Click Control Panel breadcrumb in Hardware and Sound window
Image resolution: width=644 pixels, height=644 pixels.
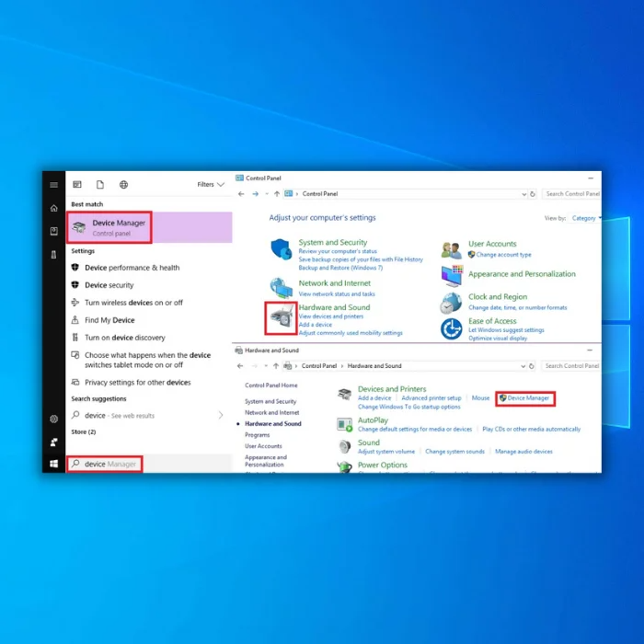pos(319,366)
